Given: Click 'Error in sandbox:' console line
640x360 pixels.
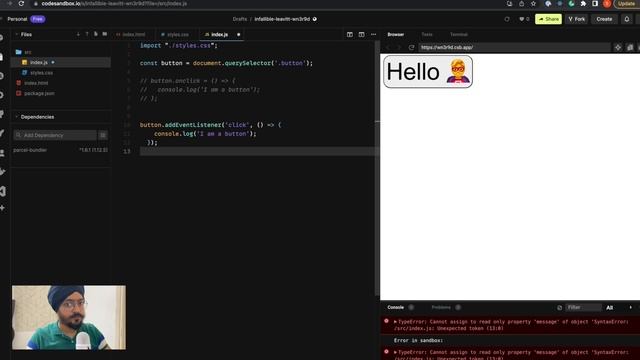Looking at the screenshot, I should point(418,340).
